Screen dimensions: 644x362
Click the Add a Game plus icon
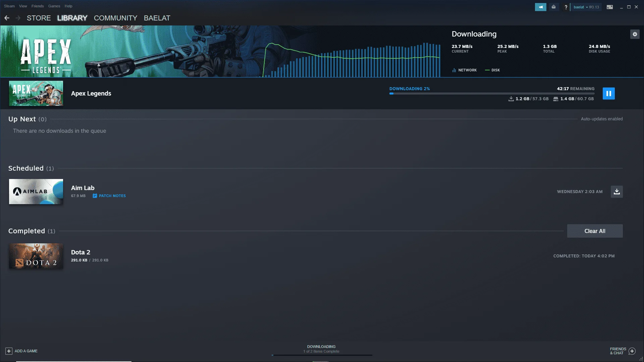(9, 351)
